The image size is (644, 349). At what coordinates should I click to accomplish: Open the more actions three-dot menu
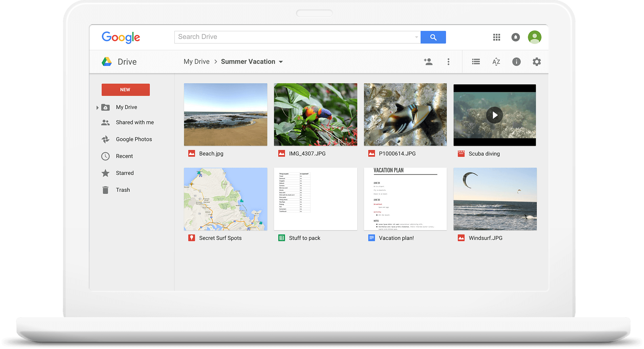(448, 61)
